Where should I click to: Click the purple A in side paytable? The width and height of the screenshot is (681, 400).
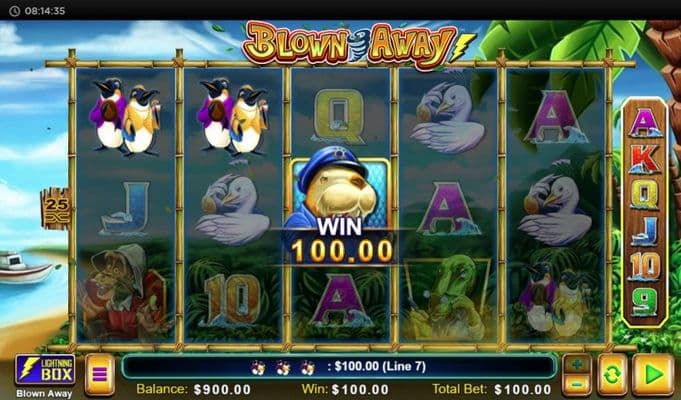[645, 122]
